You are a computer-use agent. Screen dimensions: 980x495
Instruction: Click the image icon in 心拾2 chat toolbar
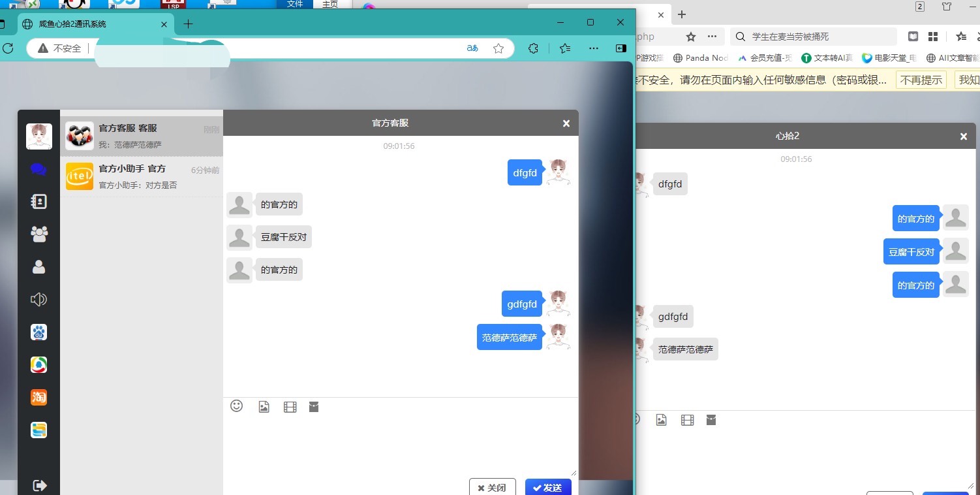click(x=661, y=420)
